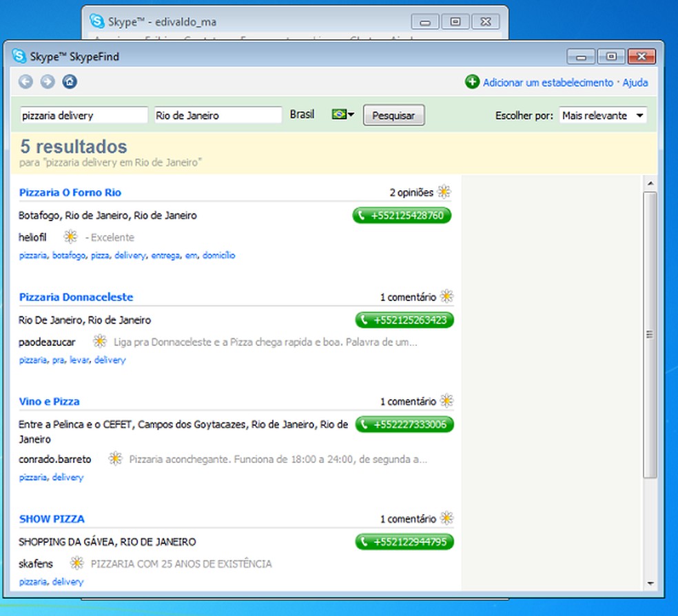Click the Liga pra Donnaceleste review snippet
Image resolution: width=678 pixels, height=616 pixels.
[x=265, y=342]
